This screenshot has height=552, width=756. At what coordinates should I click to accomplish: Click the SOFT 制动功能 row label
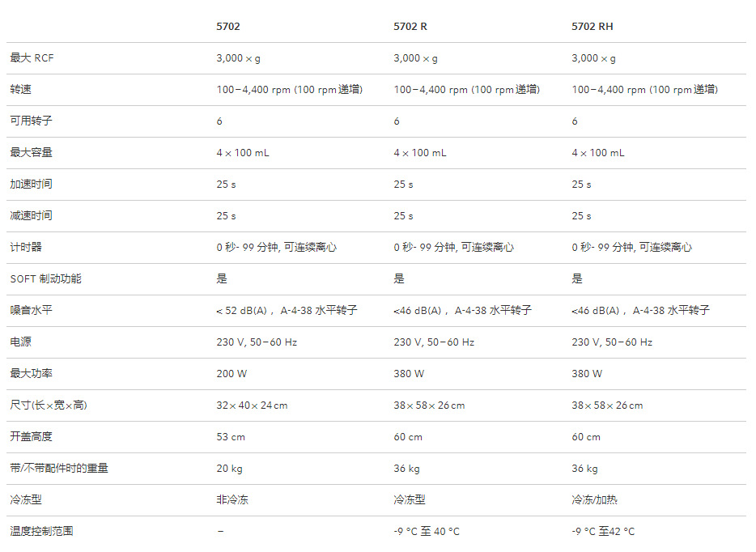point(46,279)
